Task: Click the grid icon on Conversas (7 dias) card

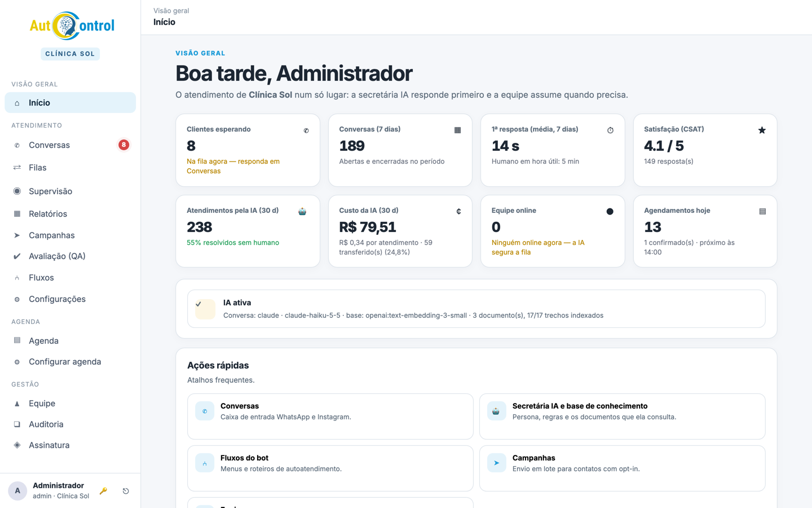Action: tap(457, 130)
